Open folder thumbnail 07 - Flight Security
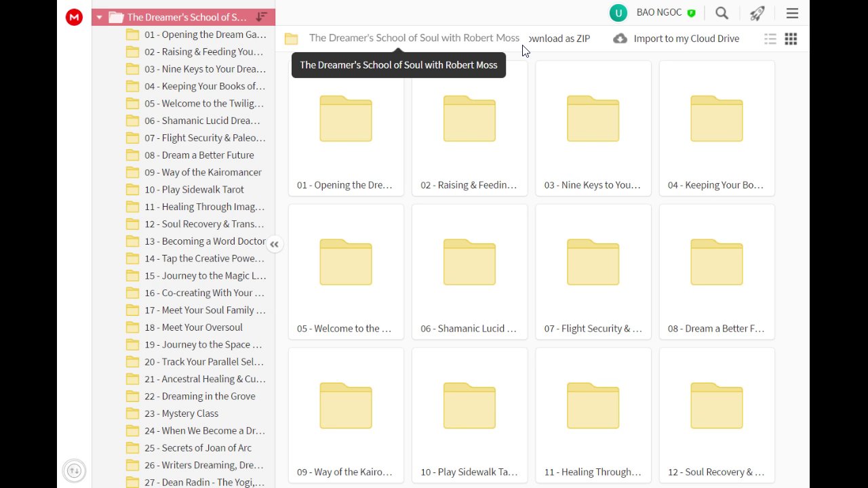The image size is (868, 488). [593, 272]
